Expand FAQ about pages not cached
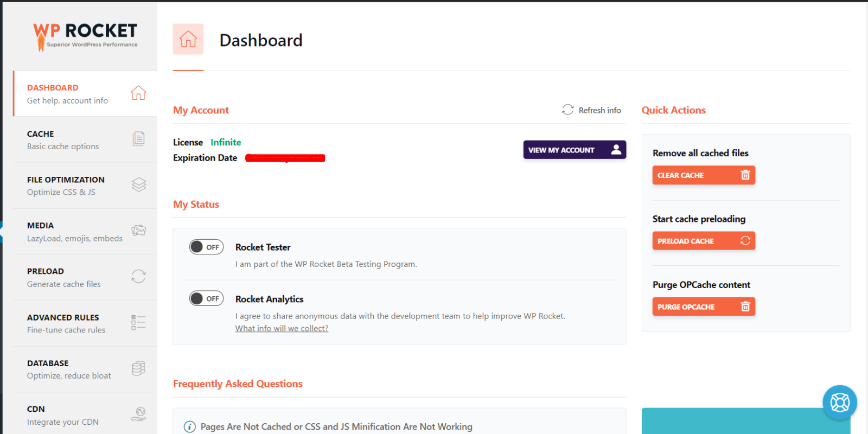868x434 pixels. click(336, 427)
